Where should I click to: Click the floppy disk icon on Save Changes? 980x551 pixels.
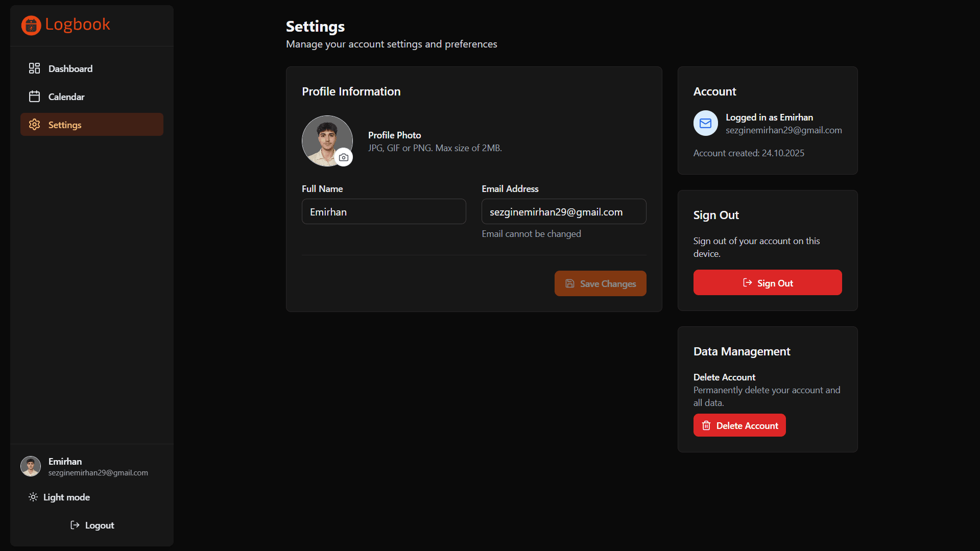pos(570,283)
